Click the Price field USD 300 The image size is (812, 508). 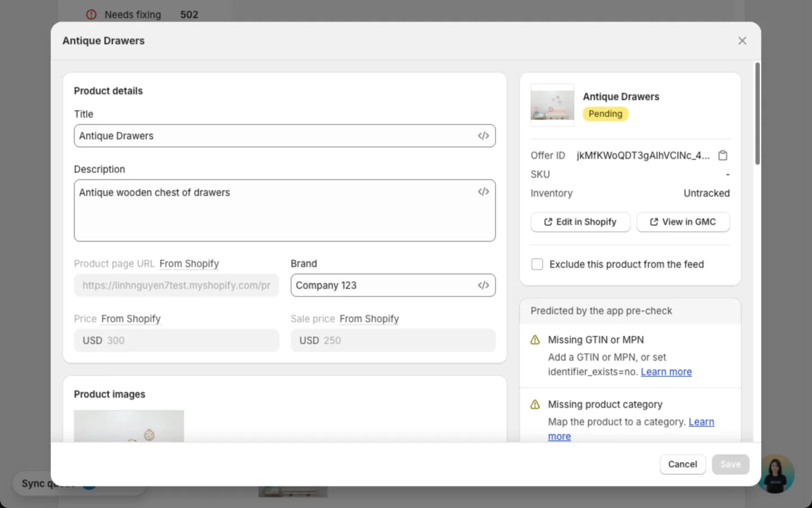pos(176,340)
